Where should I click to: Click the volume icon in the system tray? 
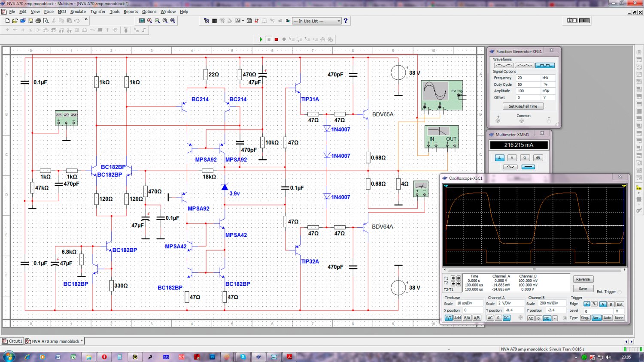[608, 357]
